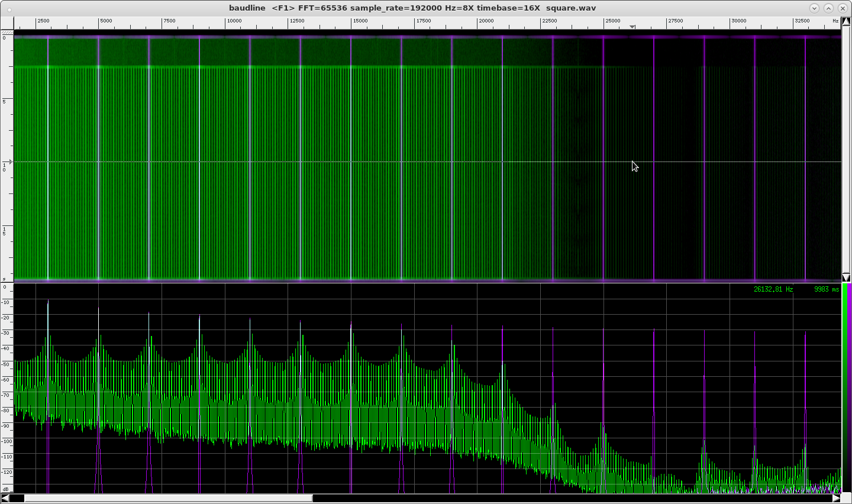Click the -120 label on dB axis
Screen dimensions: 852x504
pyautogui.click(x=7, y=471)
